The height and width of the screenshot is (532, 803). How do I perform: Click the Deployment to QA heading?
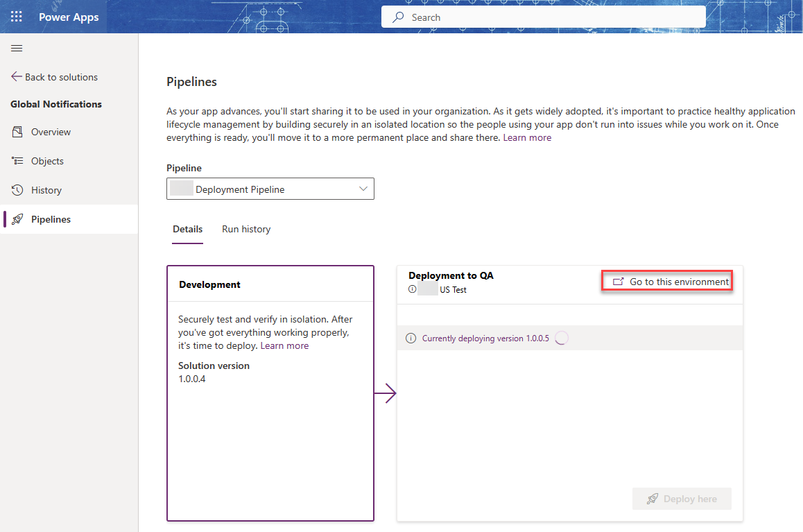point(451,275)
